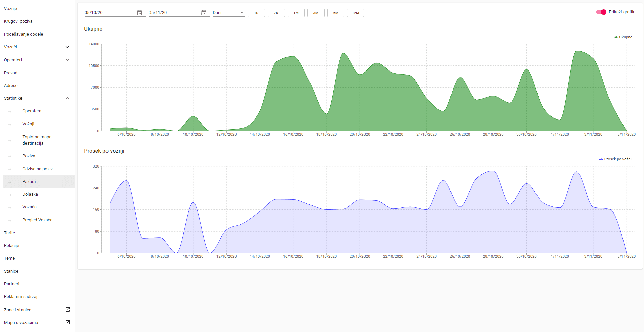The height and width of the screenshot is (332, 644).
Task: Set range to 12M
Action: [355, 13]
